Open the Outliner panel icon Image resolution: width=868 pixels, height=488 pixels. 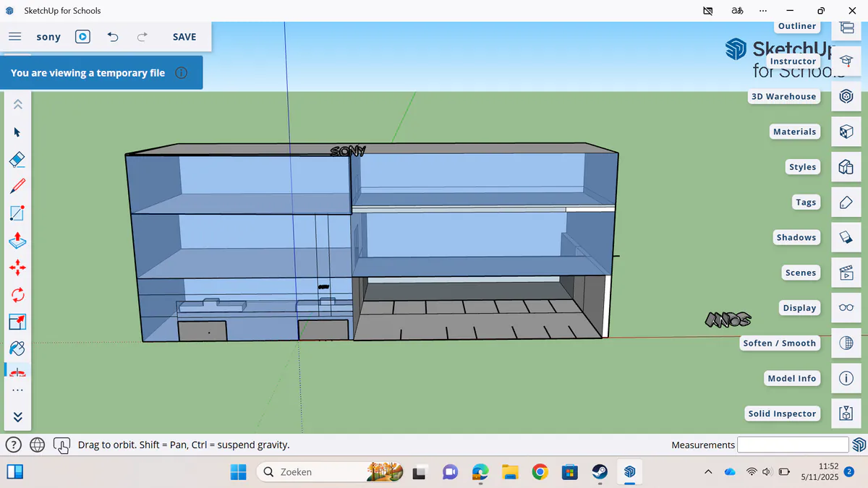[846, 27]
